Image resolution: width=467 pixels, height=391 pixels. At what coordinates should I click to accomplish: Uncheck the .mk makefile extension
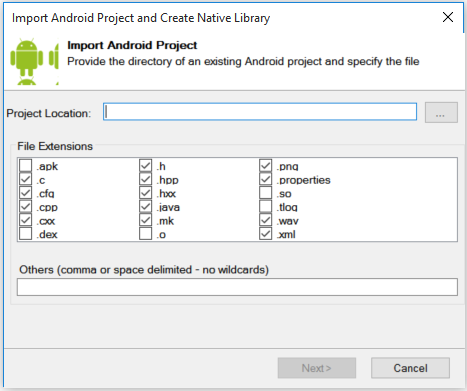click(x=146, y=220)
